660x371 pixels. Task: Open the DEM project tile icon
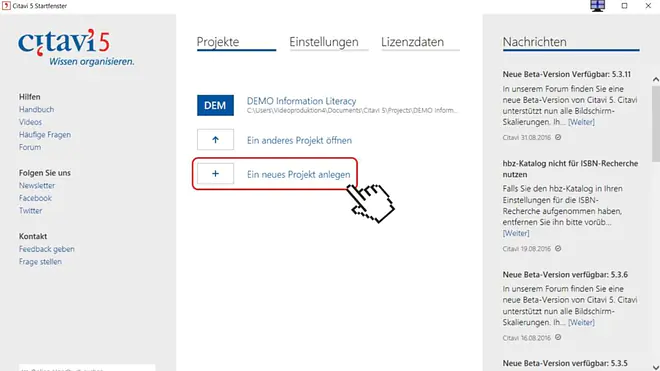pos(215,105)
